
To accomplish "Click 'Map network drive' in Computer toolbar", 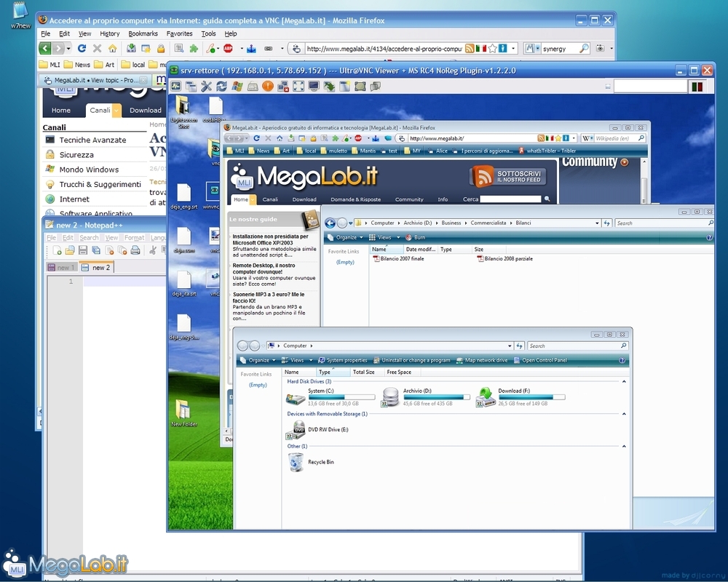I will pos(482,360).
